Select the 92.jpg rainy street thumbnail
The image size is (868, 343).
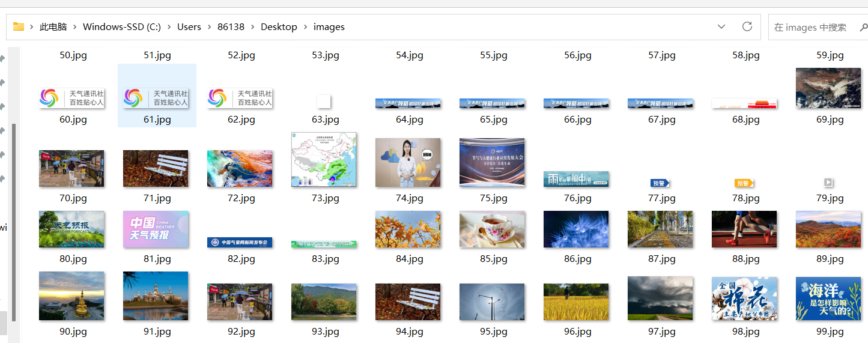pyautogui.click(x=240, y=302)
